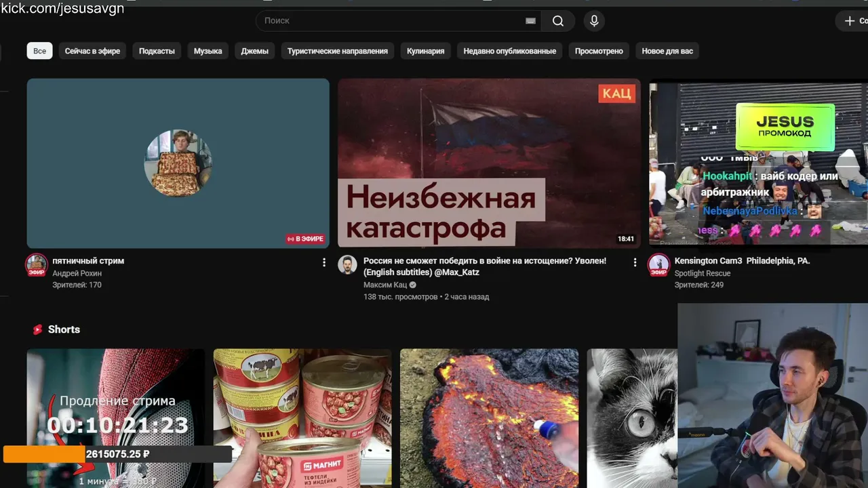This screenshot has width=868, height=488.
Task: Click the Shorts logo icon
Action: 37,329
